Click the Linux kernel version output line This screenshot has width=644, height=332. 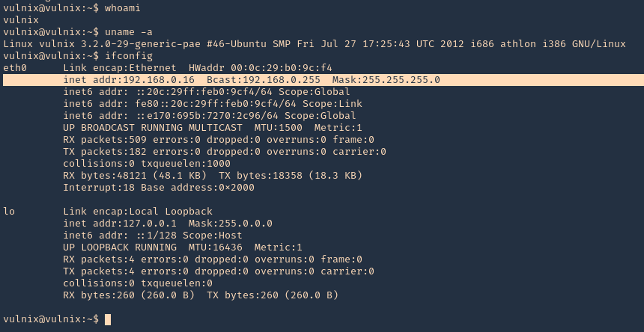pos(315,44)
